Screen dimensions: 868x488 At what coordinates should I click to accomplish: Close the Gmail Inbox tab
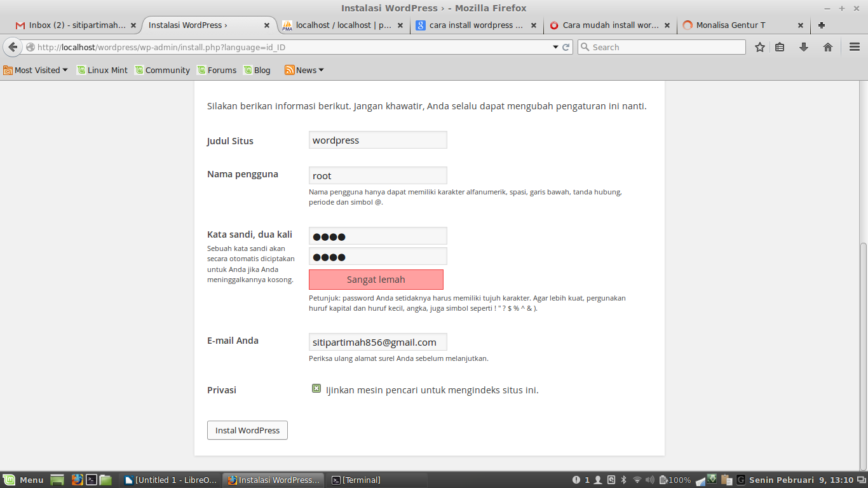coord(133,25)
